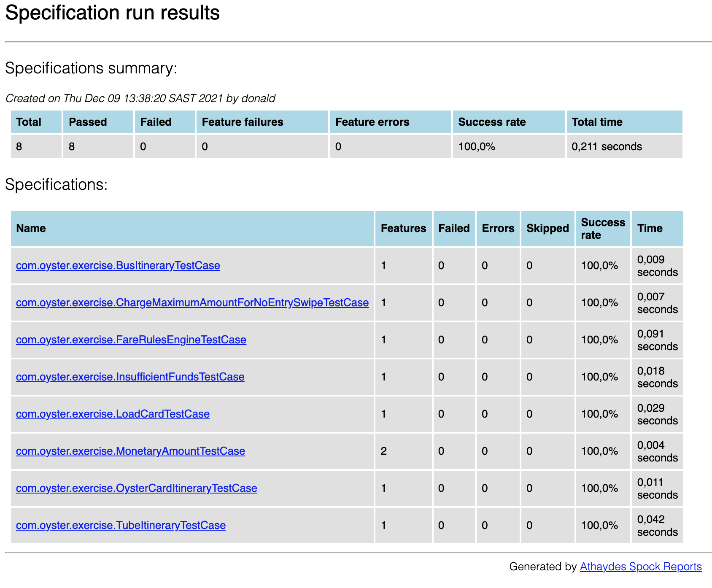The width and height of the screenshot is (712, 588).
Task: Click the 'Skipped' column header
Action: [x=547, y=228]
